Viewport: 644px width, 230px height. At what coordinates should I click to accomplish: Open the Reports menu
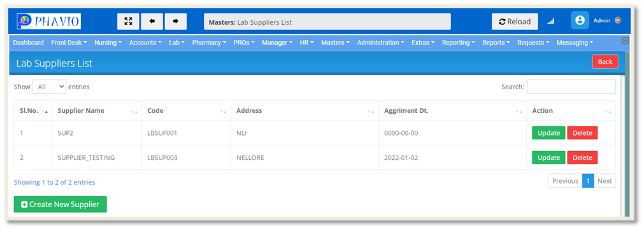click(496, 43)
